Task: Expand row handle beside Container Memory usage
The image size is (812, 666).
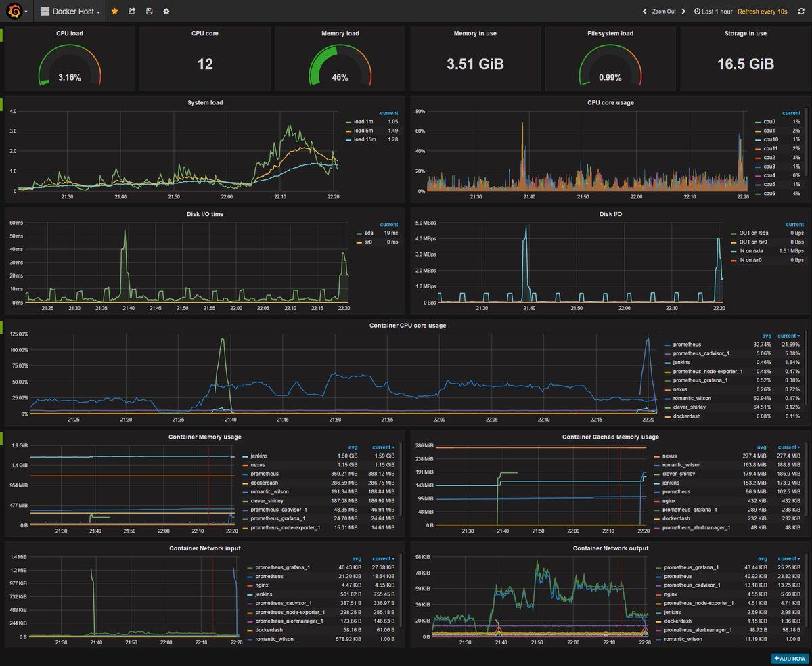Action: [2, 438]
